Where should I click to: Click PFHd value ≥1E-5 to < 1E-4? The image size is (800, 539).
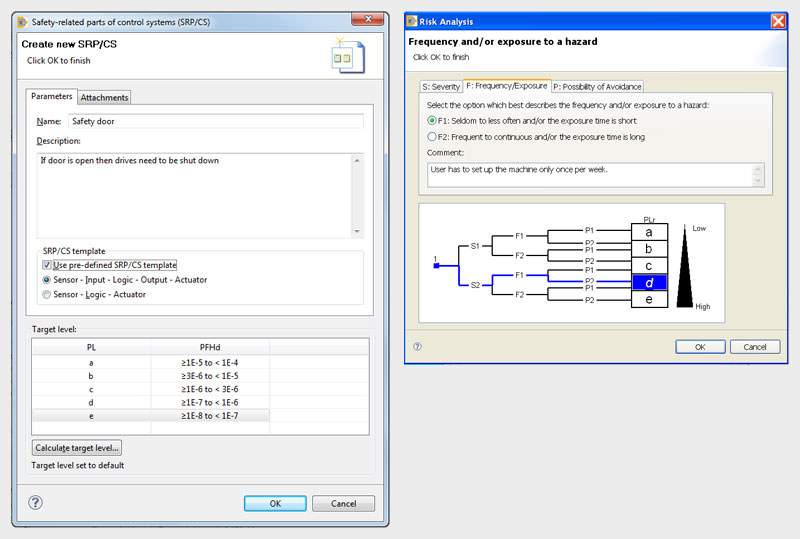tap(210, 362)
